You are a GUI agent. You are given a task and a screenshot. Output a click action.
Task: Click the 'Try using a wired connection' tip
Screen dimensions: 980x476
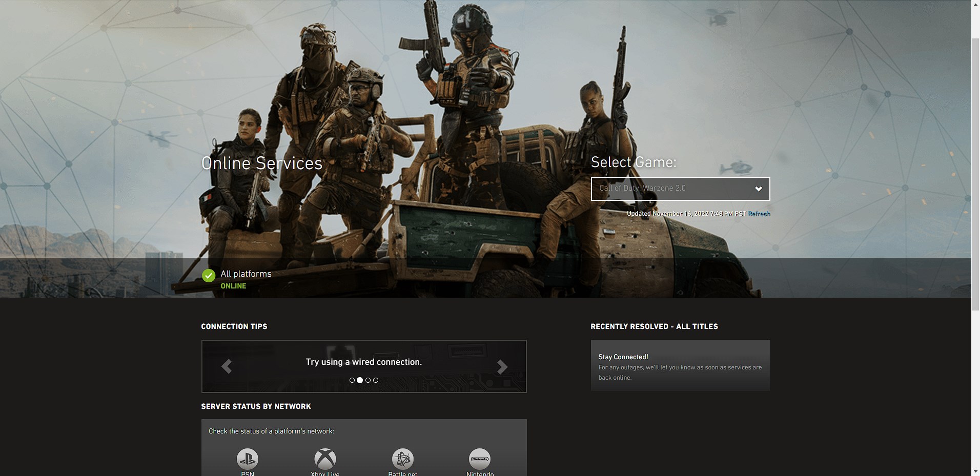pyautogui.click(x=363, y=362)
